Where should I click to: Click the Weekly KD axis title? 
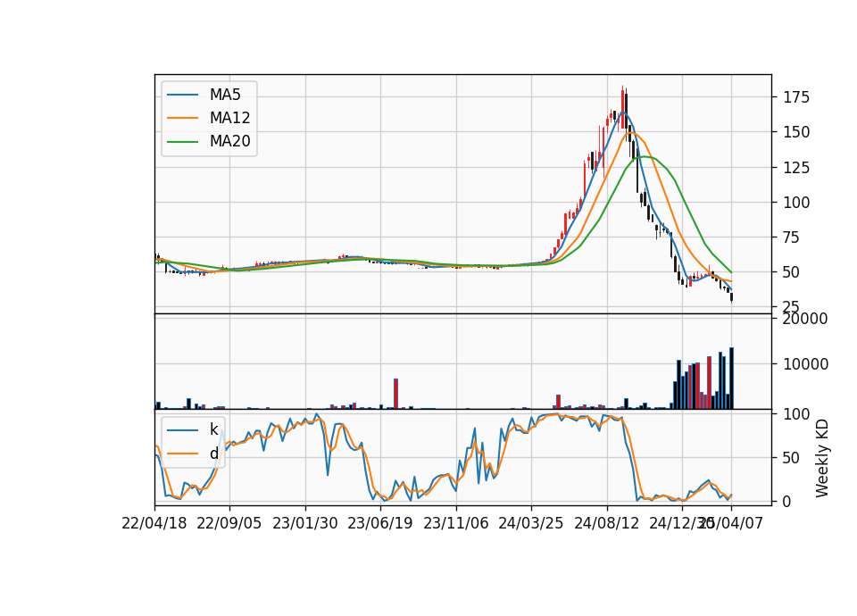click(822, 458)
